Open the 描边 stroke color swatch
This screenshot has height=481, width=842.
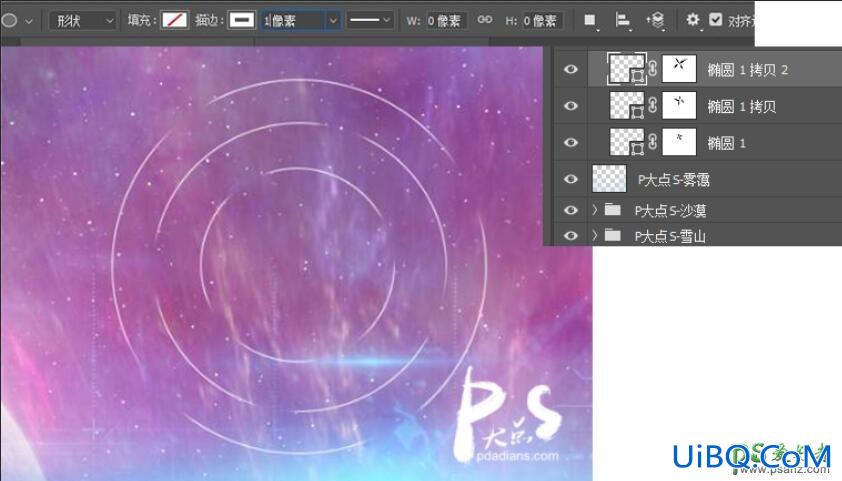(242, 20)
